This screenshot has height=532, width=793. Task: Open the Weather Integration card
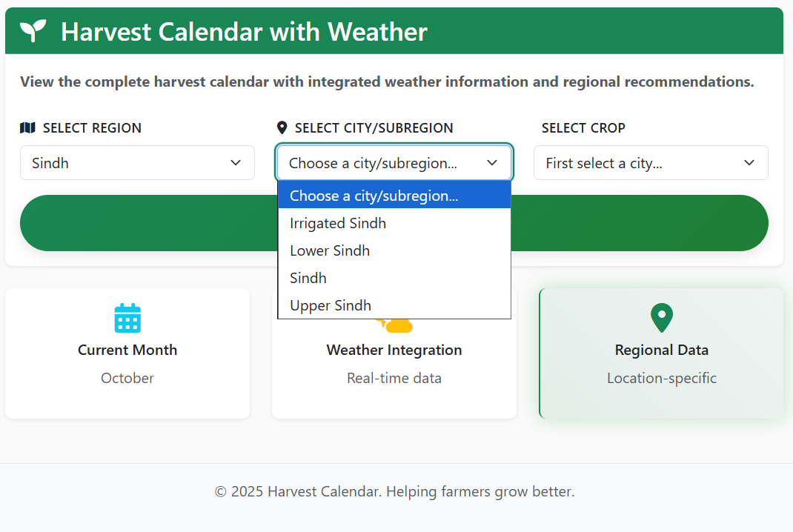[x=394, y=368]
